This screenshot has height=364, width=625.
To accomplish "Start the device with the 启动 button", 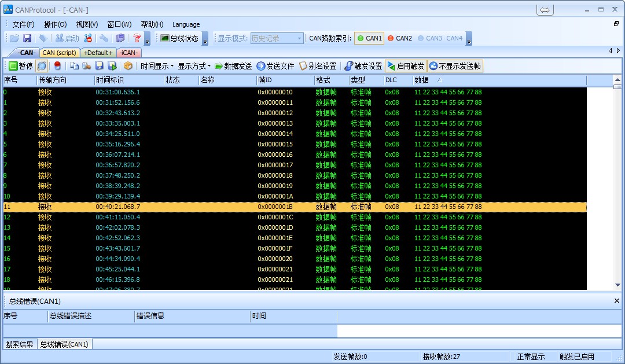I will click(x=67, y=38).
